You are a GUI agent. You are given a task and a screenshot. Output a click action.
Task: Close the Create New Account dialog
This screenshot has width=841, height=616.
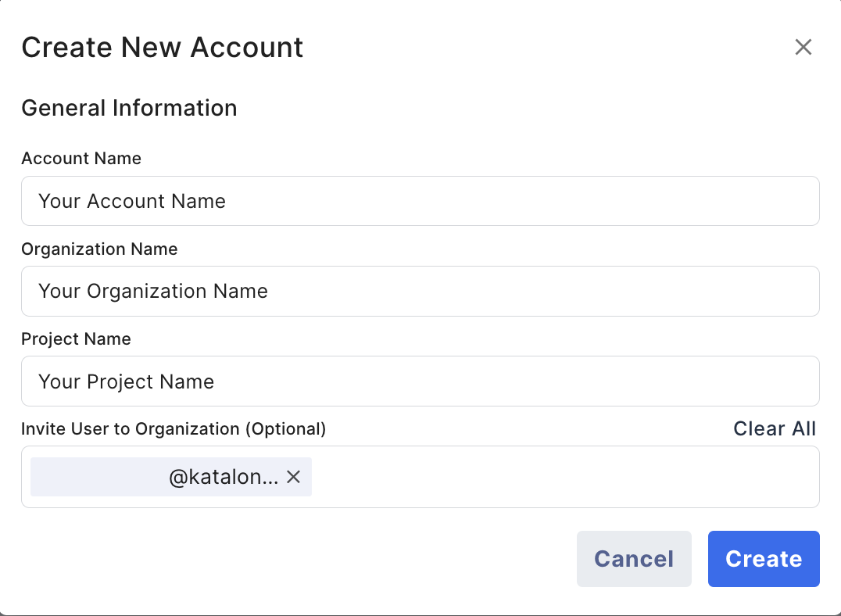(803, 48)
